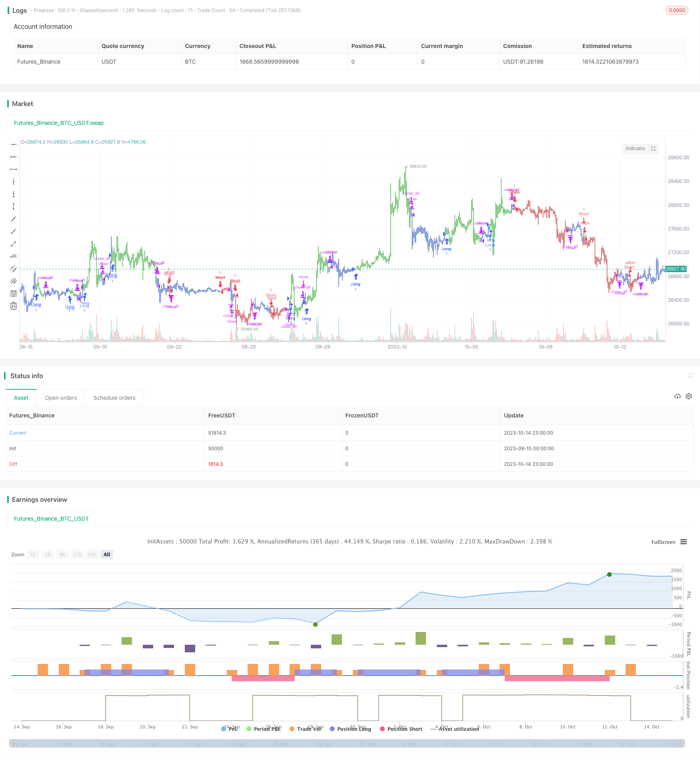
Task: Select the horizontal ray line drawing tool
Action: click(14, 157)
